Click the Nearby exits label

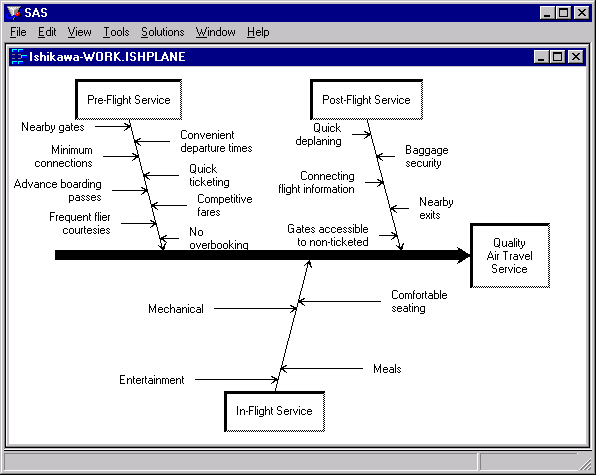click(436, 208)
